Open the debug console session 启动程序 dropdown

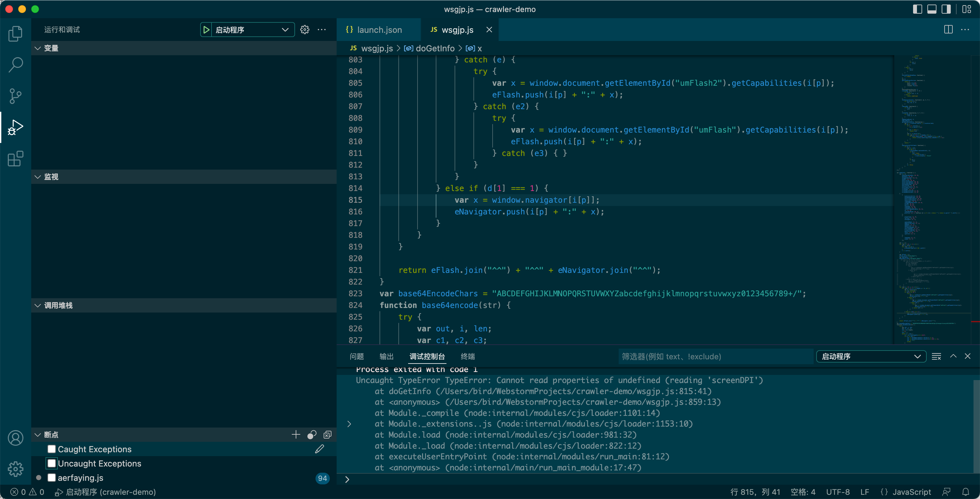pyautogui.click(x=871, y=356)
